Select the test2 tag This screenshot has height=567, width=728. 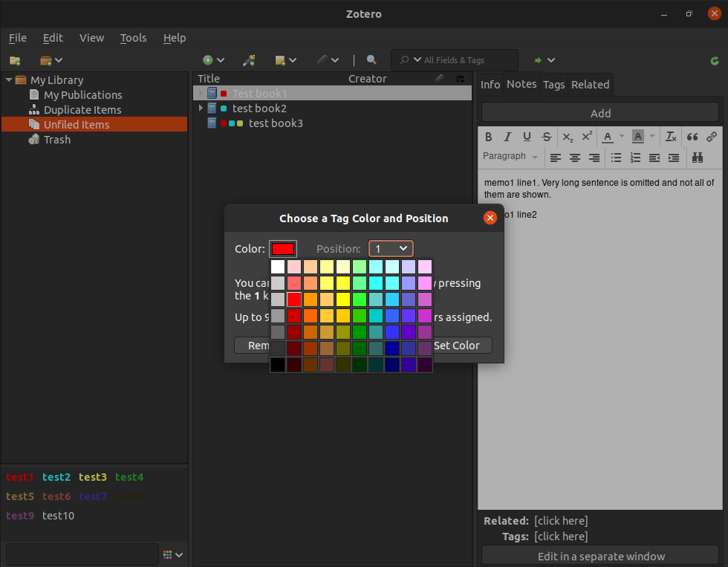[x=56, y=477]
